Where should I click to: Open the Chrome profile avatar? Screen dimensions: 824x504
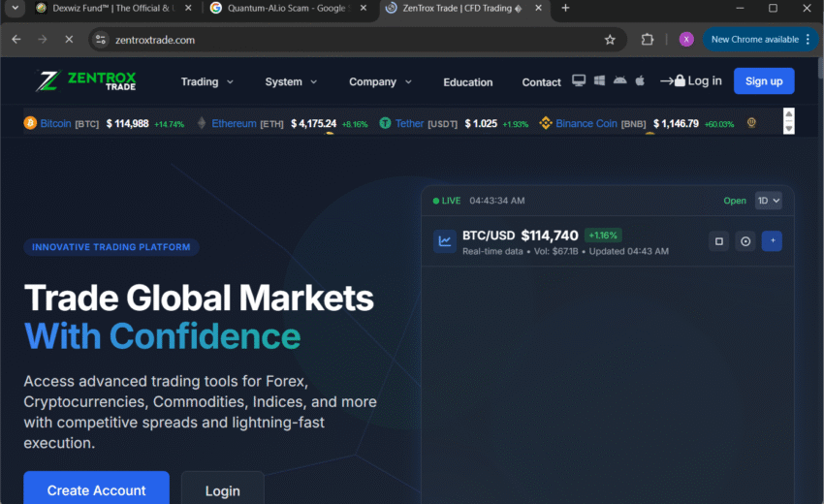click(x=686, y=40)
